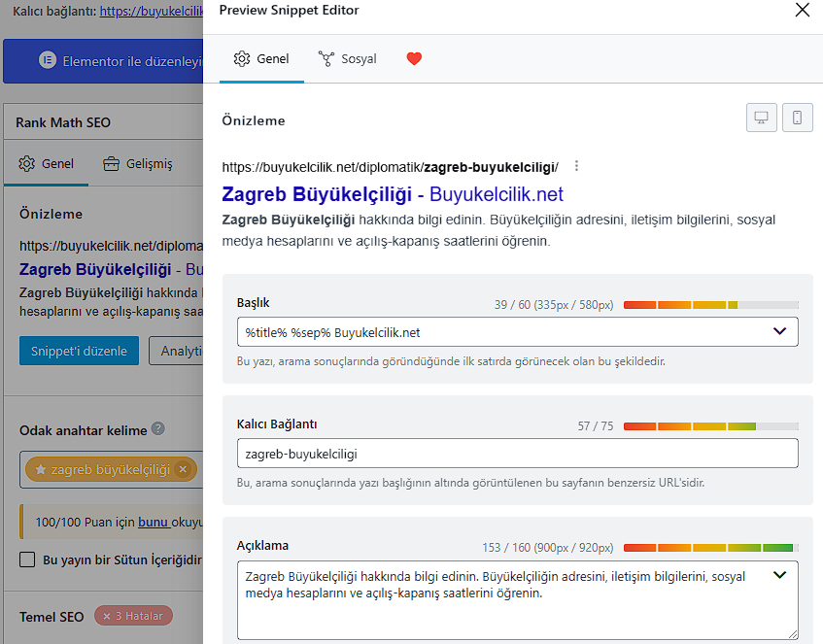Click Snippet'i düzenle button
Screen dimensions: 823x644
(80, 351)
